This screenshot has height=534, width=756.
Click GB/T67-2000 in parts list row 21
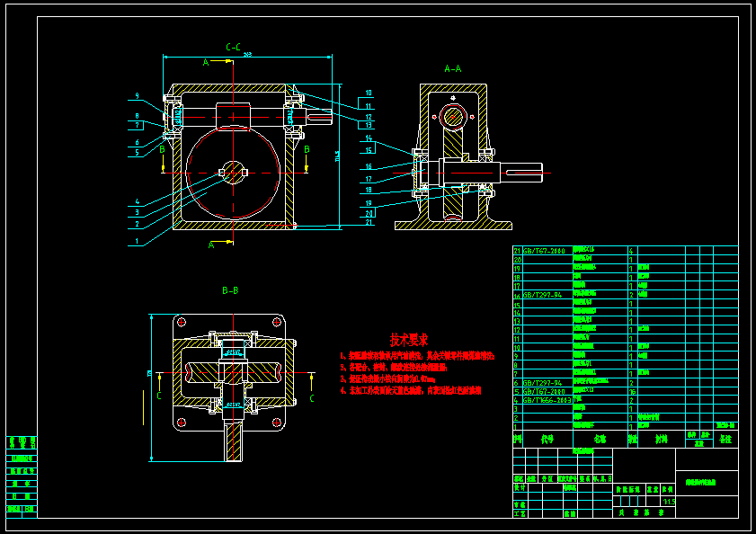pos(544,252)
